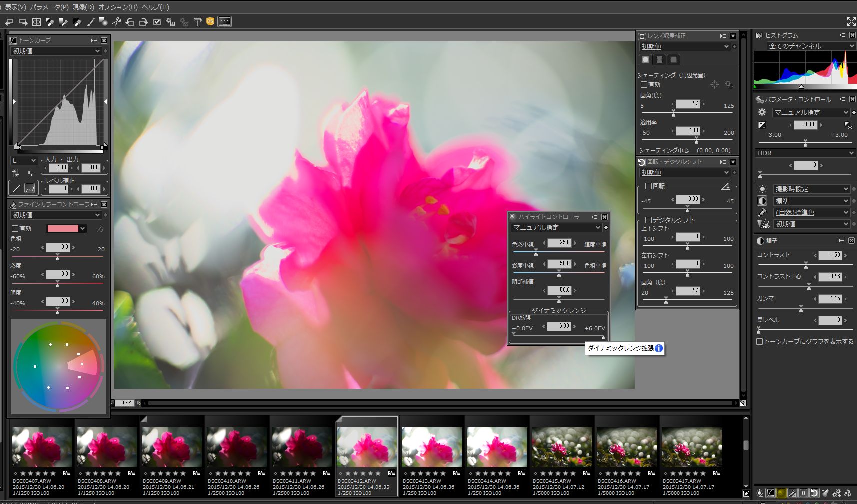Click the 標準 tone preset label
857x504 pixels.
(782, 201)
